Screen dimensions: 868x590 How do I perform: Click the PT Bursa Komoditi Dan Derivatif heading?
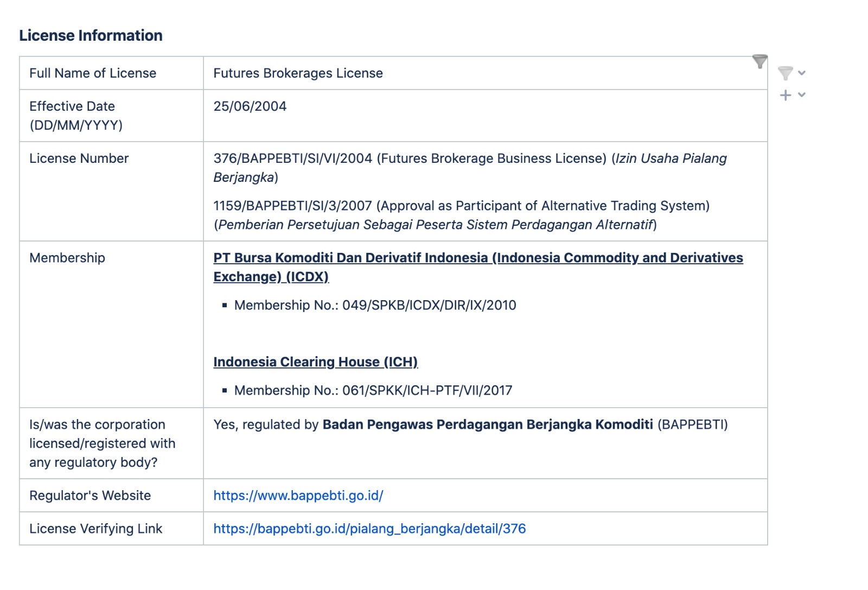(477, 258)
